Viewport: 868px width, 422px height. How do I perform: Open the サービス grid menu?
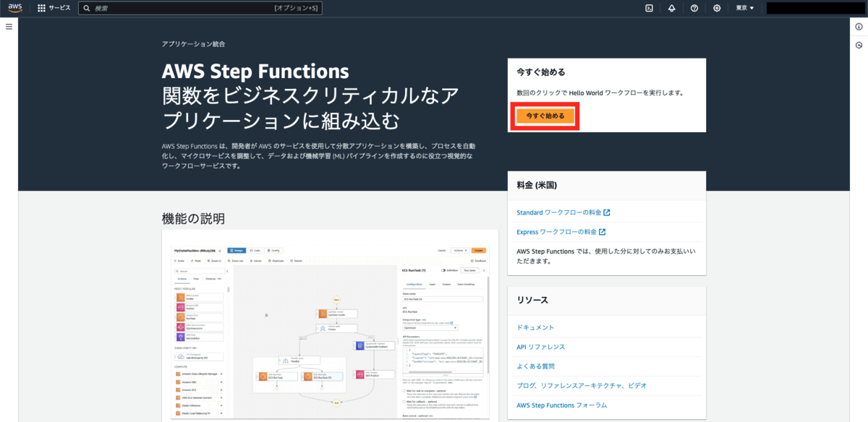click(x=54, y=8)
